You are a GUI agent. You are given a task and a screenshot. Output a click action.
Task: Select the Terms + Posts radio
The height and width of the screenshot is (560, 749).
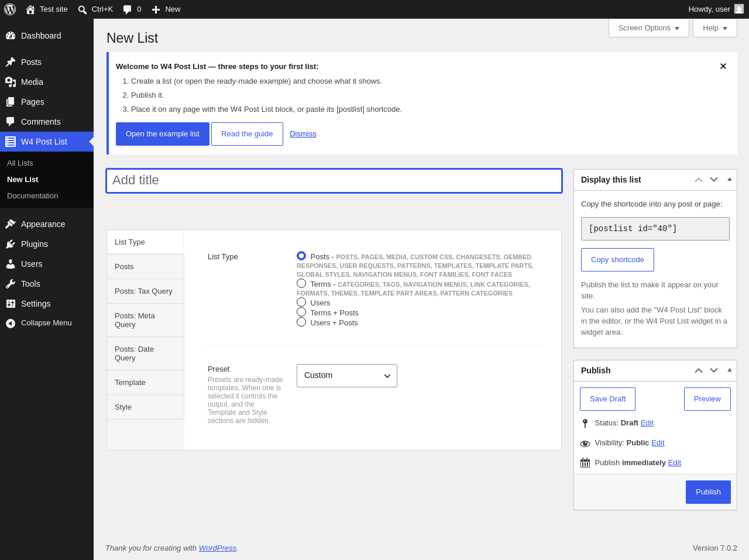[x=301, y=312]
